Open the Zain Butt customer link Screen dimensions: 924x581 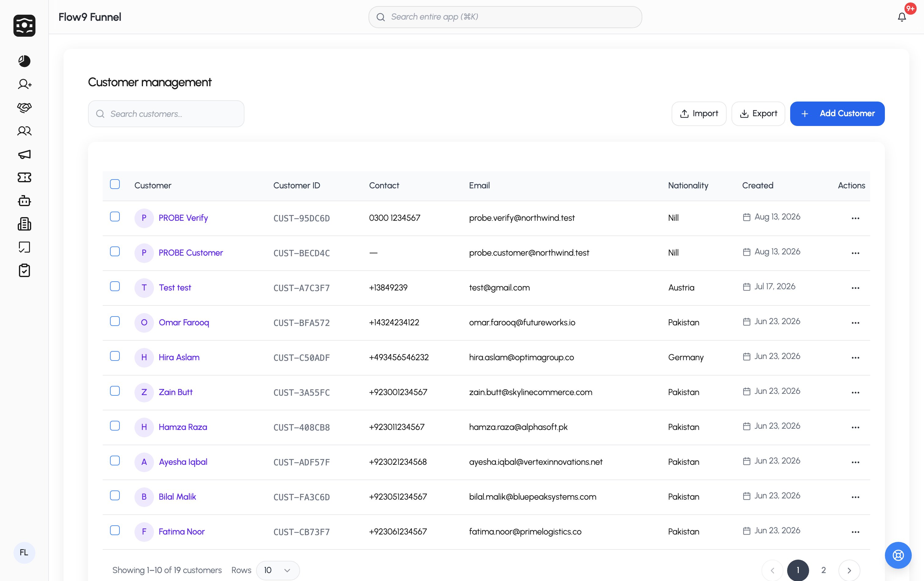[176, 392]
